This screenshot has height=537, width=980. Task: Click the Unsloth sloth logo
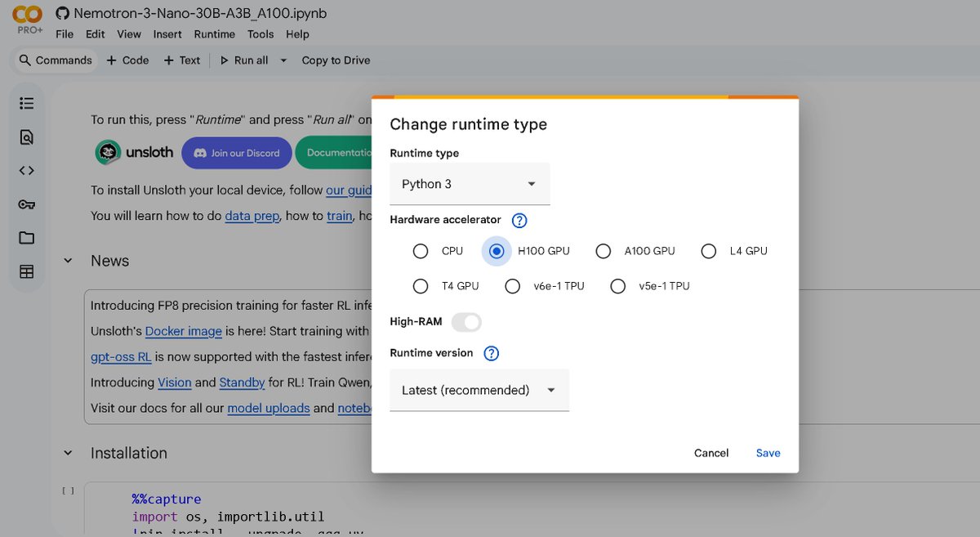pos(109,152)
